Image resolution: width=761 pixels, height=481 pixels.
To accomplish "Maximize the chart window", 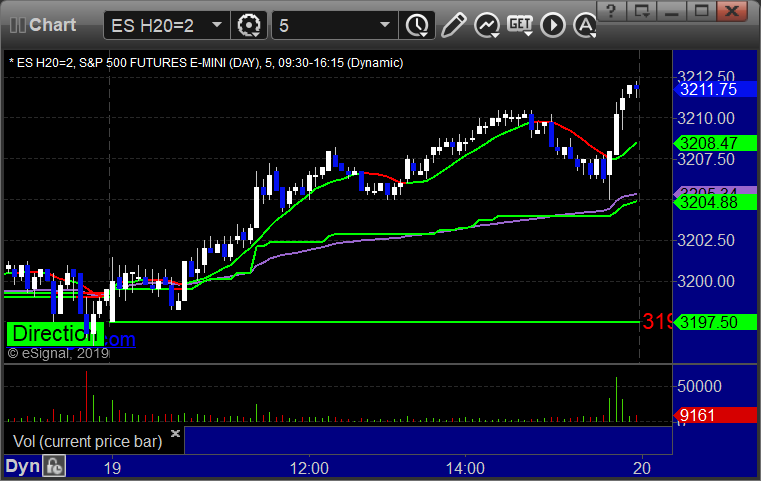I will coord(701,11).
